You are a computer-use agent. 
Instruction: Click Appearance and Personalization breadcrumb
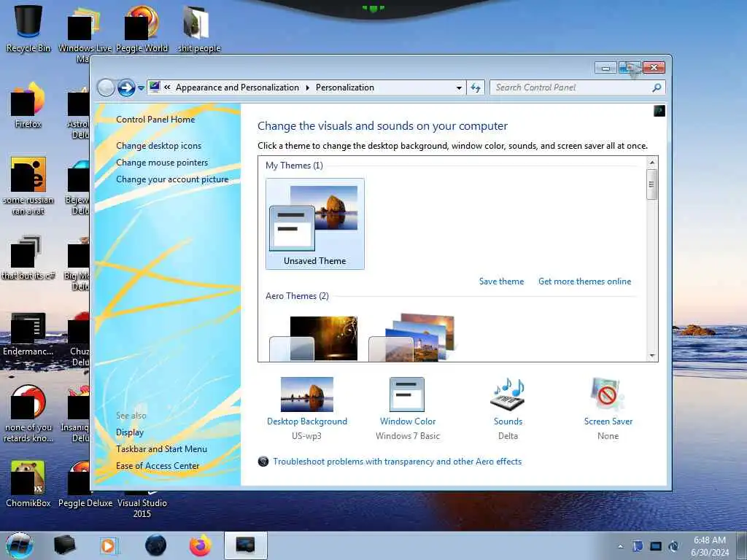[x=237, y=87]
